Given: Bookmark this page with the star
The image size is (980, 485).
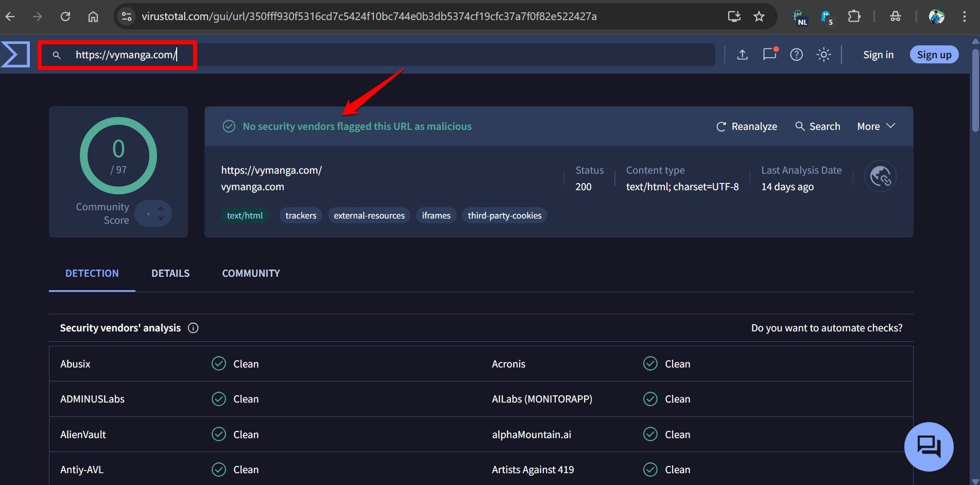Looking at the screenshot, I should (x=759, y=16).
